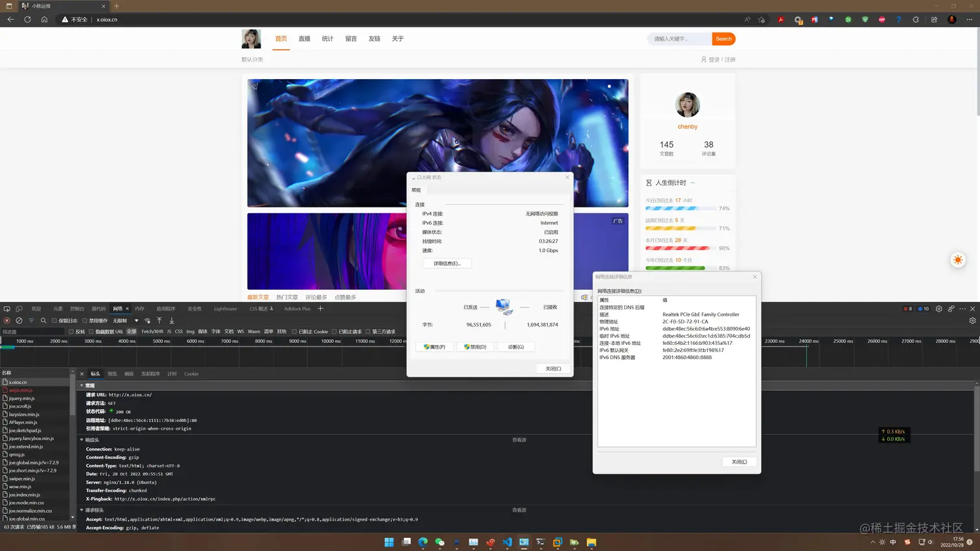Viewport: 980px width, 551px height.
Task: Click the 登录 link on the site
Action: pyautogui.click(x=714, y=60)
